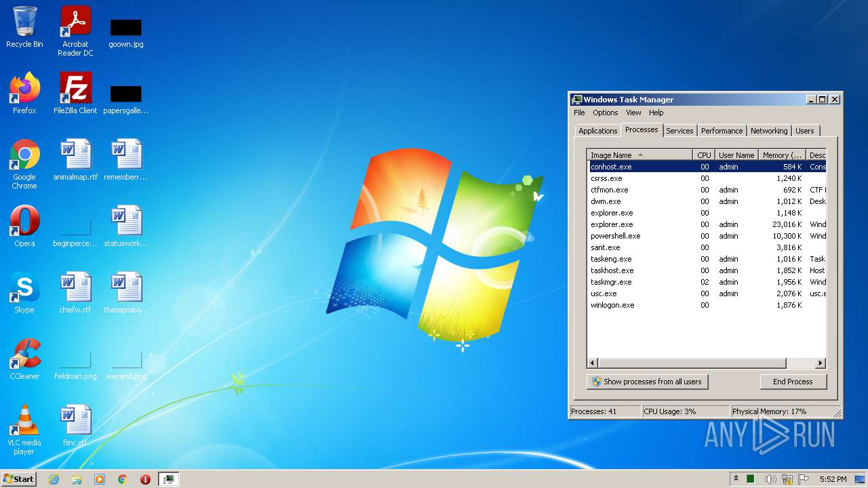
Task: Click the taskbar clock showing 5:52 PM
Action: 833,479
